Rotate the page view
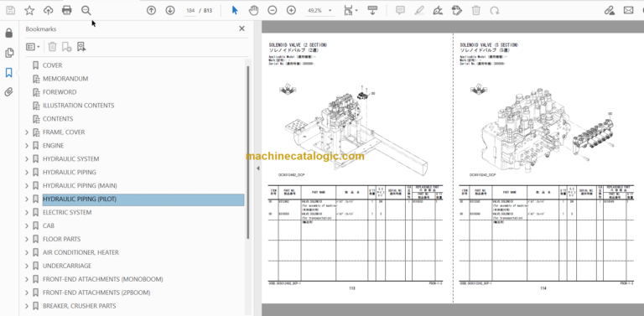This screenshot has height=316, width=644. pos(495,10)
